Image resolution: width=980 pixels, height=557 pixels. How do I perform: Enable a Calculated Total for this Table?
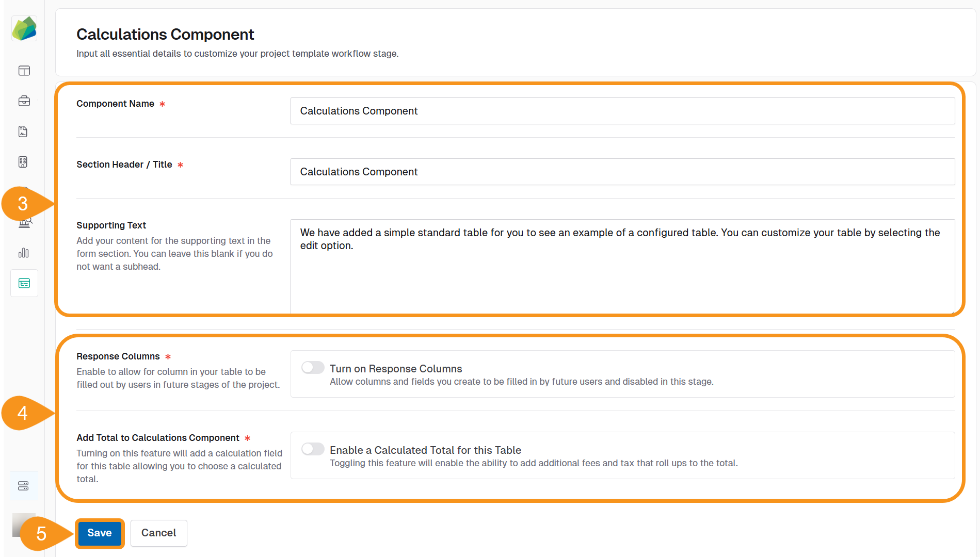pos(312,449)
